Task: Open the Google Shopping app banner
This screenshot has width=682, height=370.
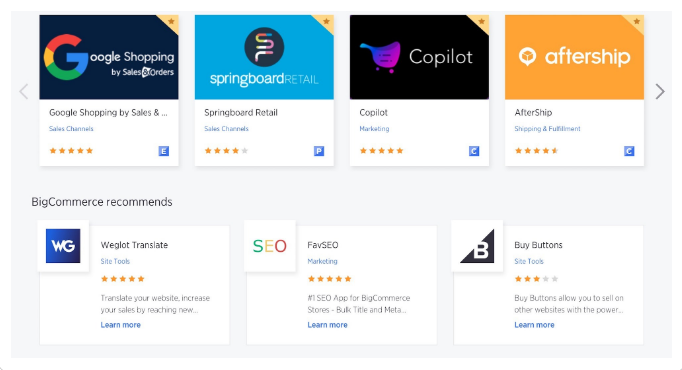Action: [109, 57]
